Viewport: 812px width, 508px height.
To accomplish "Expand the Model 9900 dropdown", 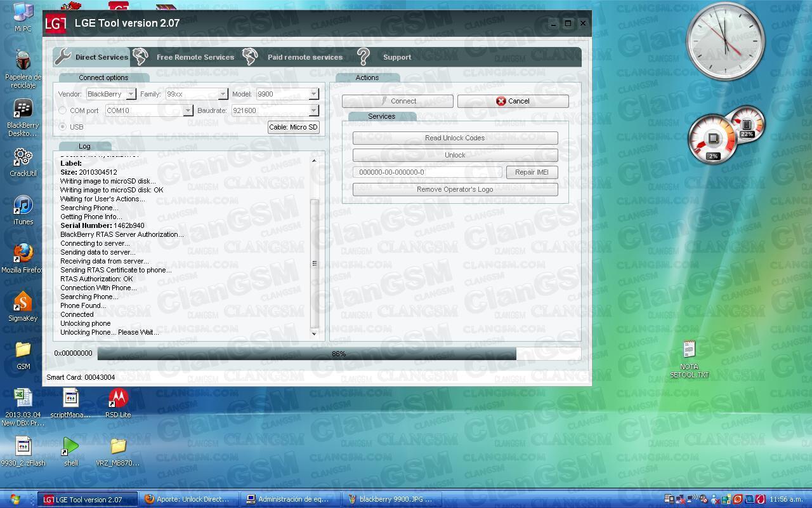I will [313, 94].
